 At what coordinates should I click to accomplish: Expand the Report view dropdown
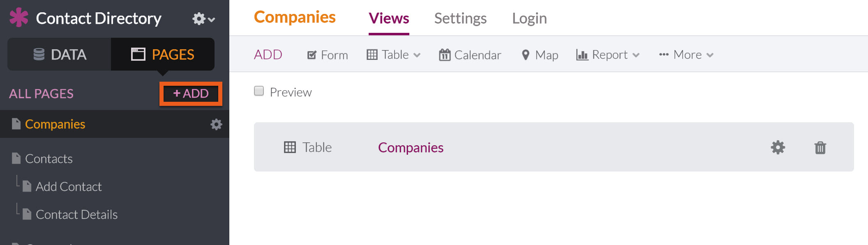(608, 55)
